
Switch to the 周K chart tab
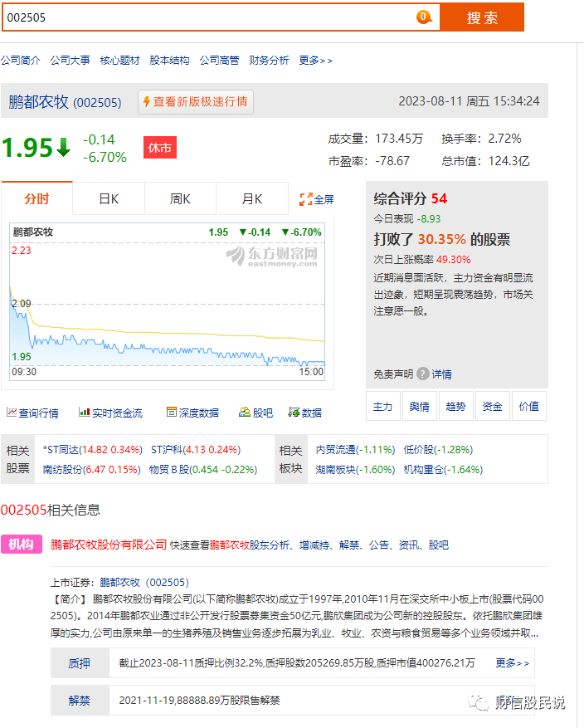point(180,198)
